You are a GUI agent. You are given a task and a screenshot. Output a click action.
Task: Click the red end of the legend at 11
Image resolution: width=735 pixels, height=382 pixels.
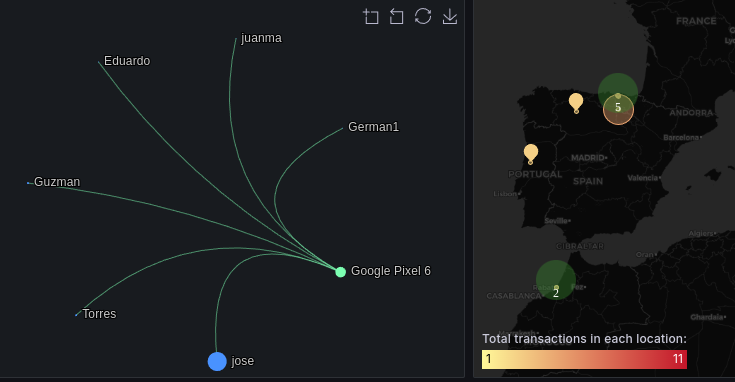point(678,359)
